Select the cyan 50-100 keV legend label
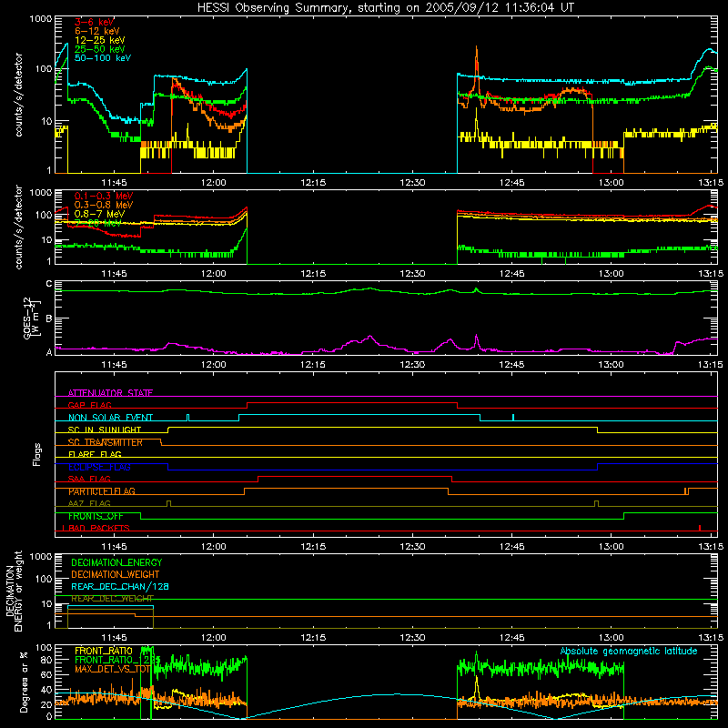Image resolution: width=728 pixels, height=728 pixels. click(x=103, y=58)
